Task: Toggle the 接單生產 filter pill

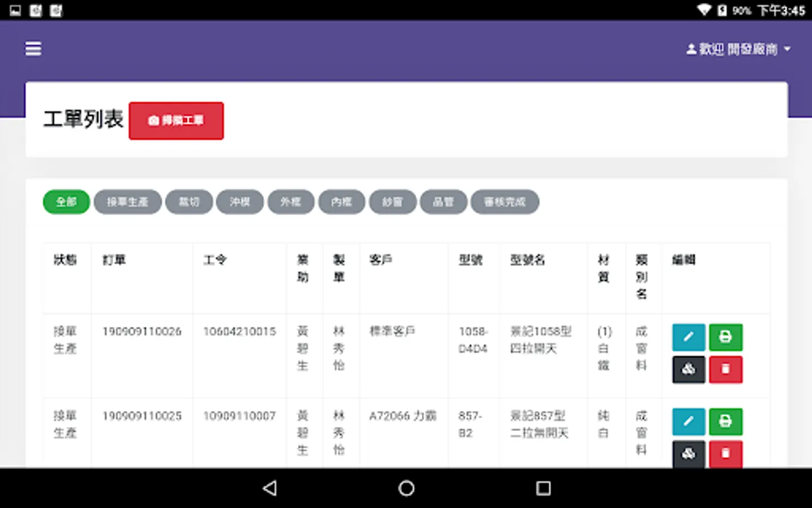Action: tap(127, 202)
